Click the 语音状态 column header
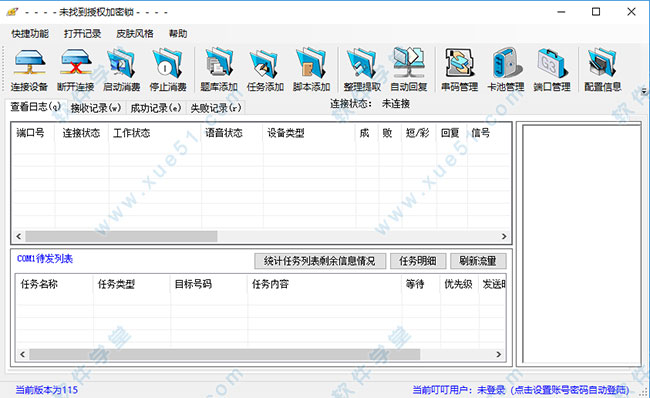650x398 pixels. click(232, 133)
